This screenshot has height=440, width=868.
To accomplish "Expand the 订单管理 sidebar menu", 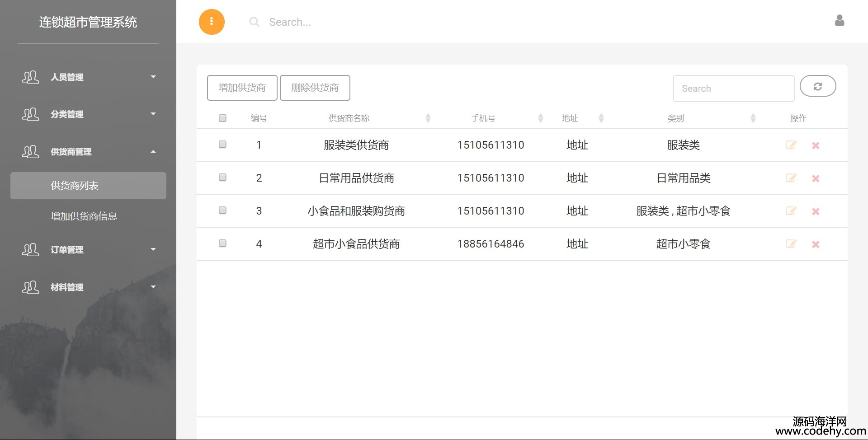I will point(88,250).
